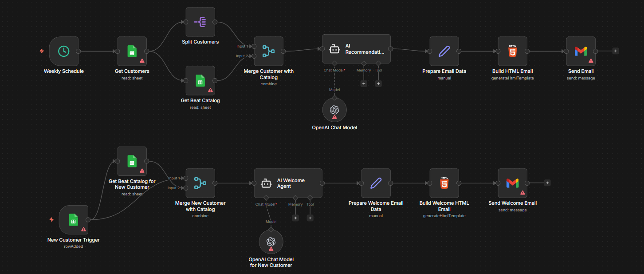Select the Gmail icon on Send Email

(581, 51)
